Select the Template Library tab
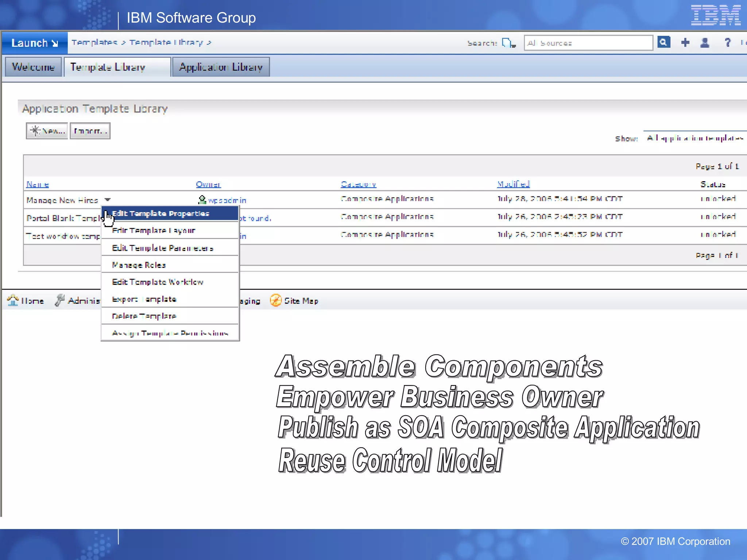747x560 pixels. coord(117,67)
